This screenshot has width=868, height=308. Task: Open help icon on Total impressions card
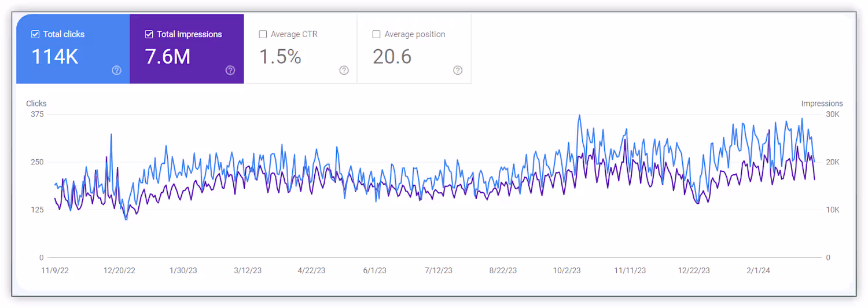(230, 70)
